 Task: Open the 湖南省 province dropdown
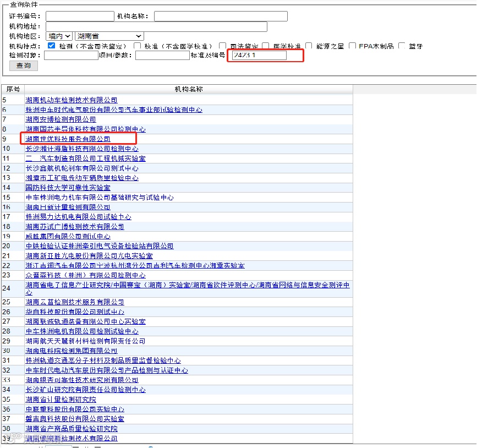[109, 36]
